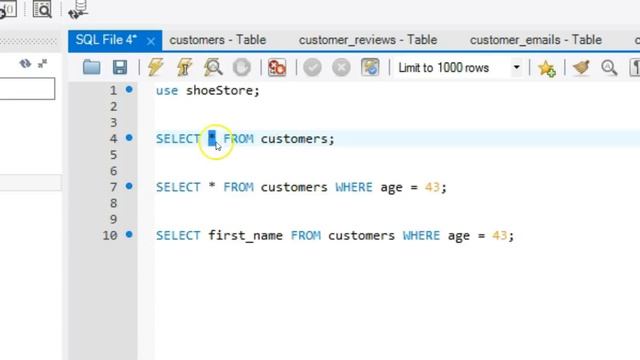Click text 'use shoeStore;' on line 1
Image resolution: width=640 pixels, height=360 pixels.
[x=207, y=91]
